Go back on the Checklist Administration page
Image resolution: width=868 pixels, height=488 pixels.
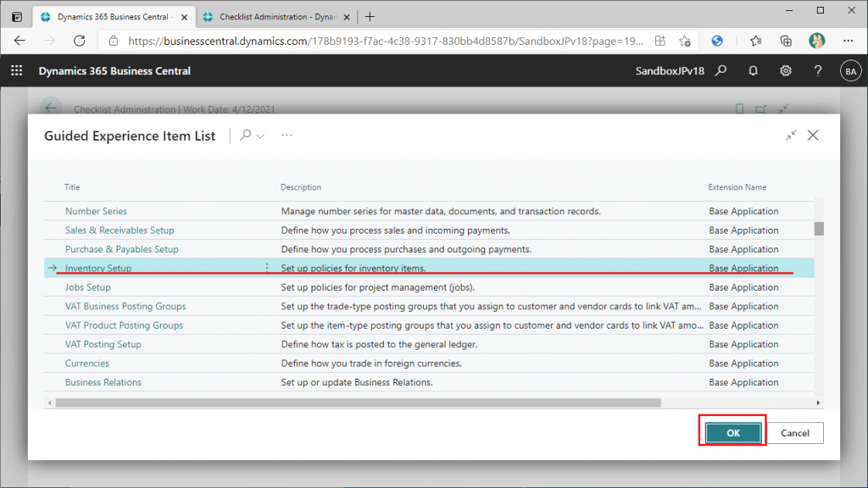pyautogui.click(x=51, y=108)
